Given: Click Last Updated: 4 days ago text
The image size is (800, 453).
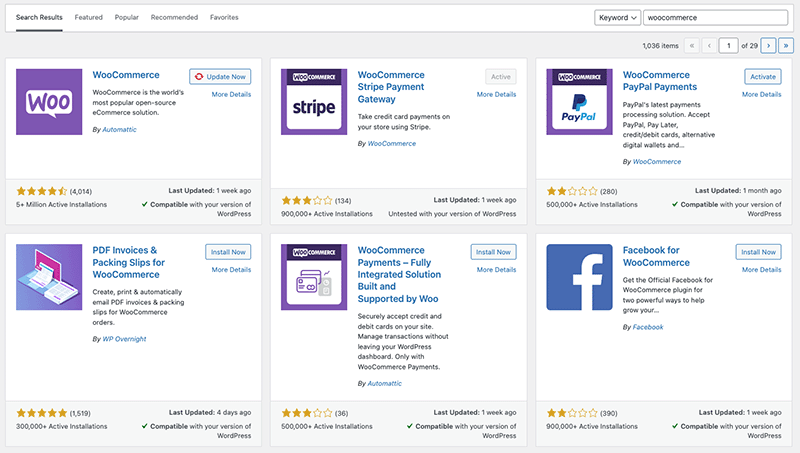Looking at the screenshot, I should click(x=210, y=412).
